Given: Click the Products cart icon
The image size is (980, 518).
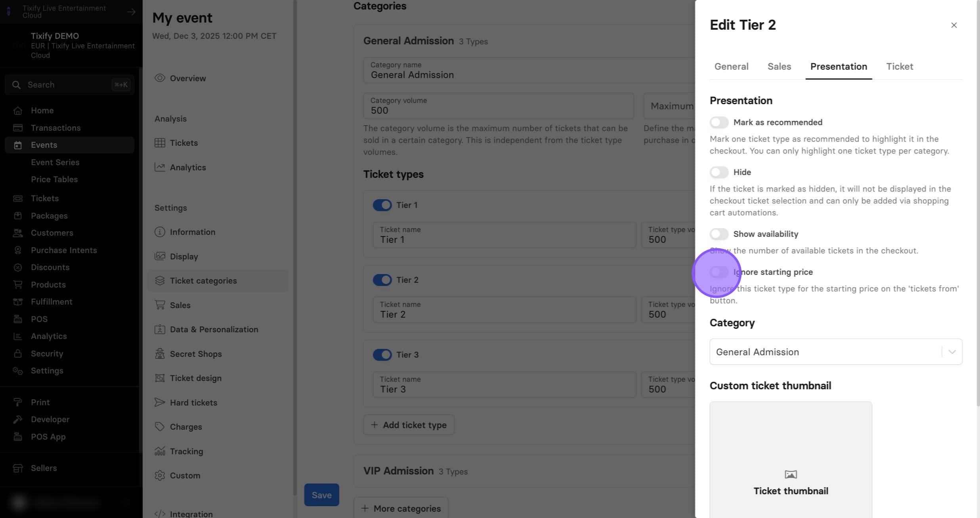Looking at the screenshot, I should tap(17, 285).
